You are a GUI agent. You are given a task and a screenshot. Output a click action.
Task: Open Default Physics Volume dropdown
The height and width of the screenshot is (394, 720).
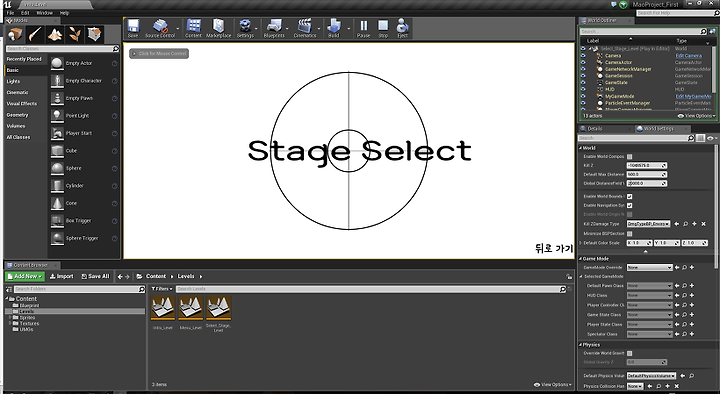tap(651, 376)
